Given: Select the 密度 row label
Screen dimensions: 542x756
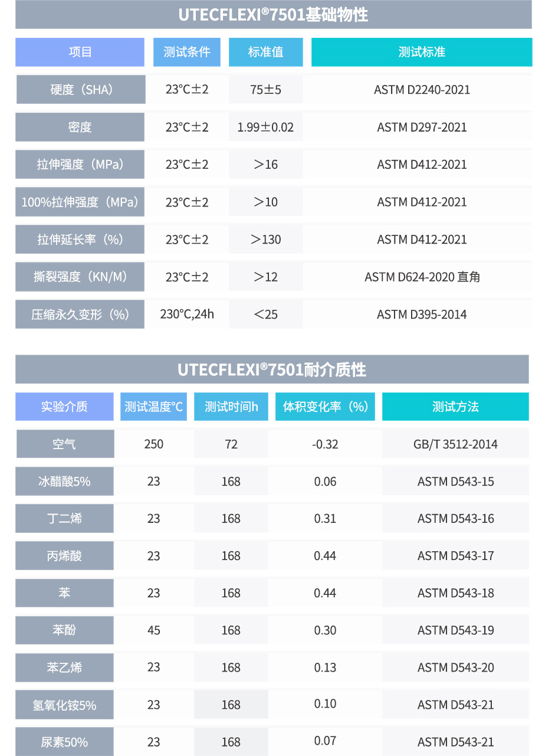Looking at the screenshot, I should [80, 127].
